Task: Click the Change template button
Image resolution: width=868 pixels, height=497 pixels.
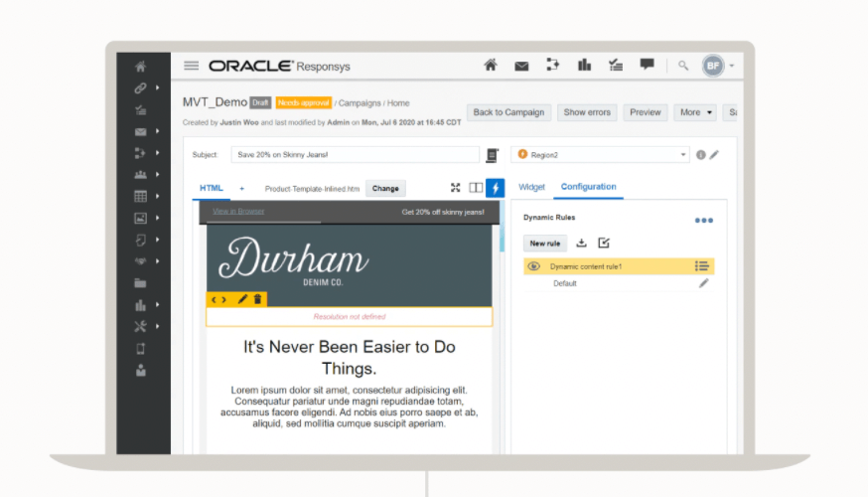Action: click(x=385, y=189)
